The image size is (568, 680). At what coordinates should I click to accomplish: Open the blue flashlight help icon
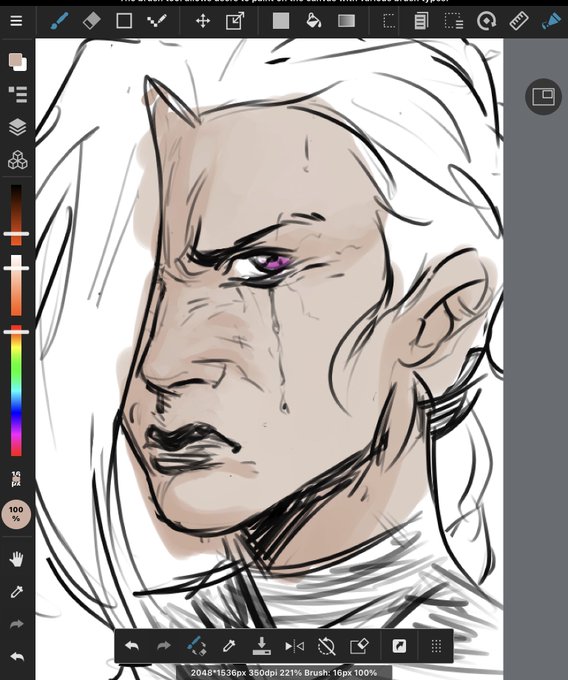552,21
